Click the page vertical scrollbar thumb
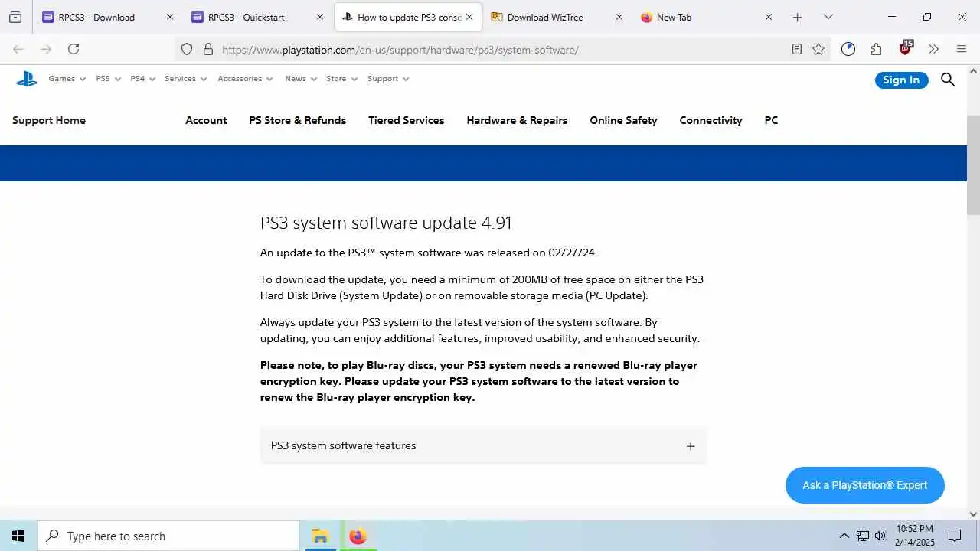Viewport: 980px width, 551px height. [973, 165]
